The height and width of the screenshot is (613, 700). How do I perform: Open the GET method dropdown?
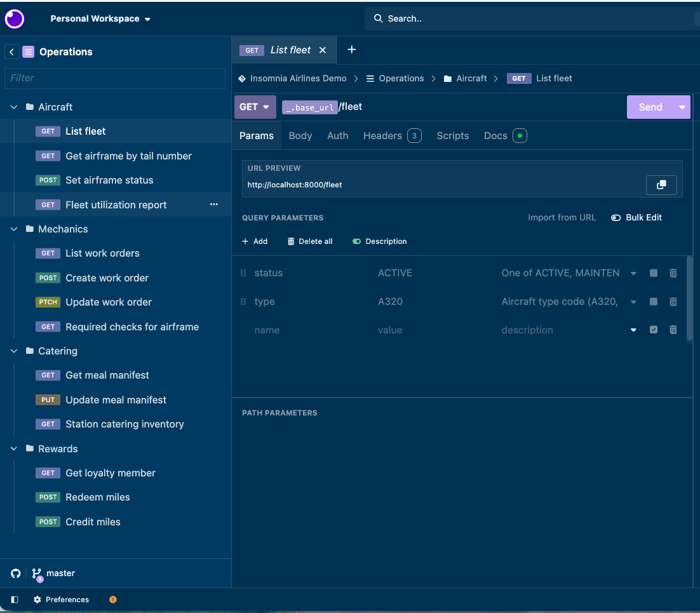click(x=255, y=107)
